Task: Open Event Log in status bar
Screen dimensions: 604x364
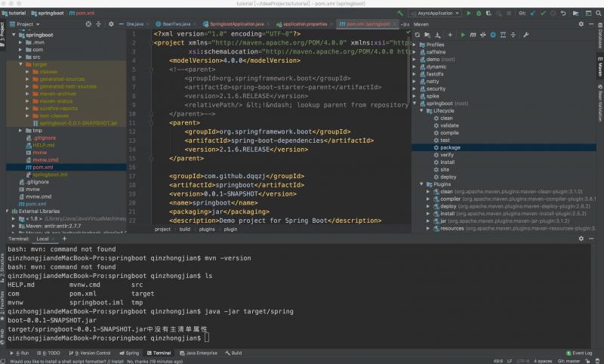Action: click(581, 353)
